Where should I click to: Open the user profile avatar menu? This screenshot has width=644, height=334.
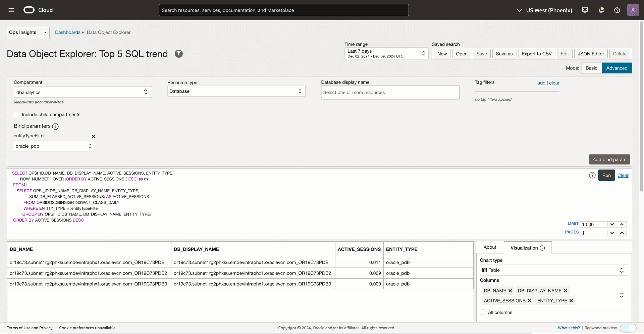633,10
